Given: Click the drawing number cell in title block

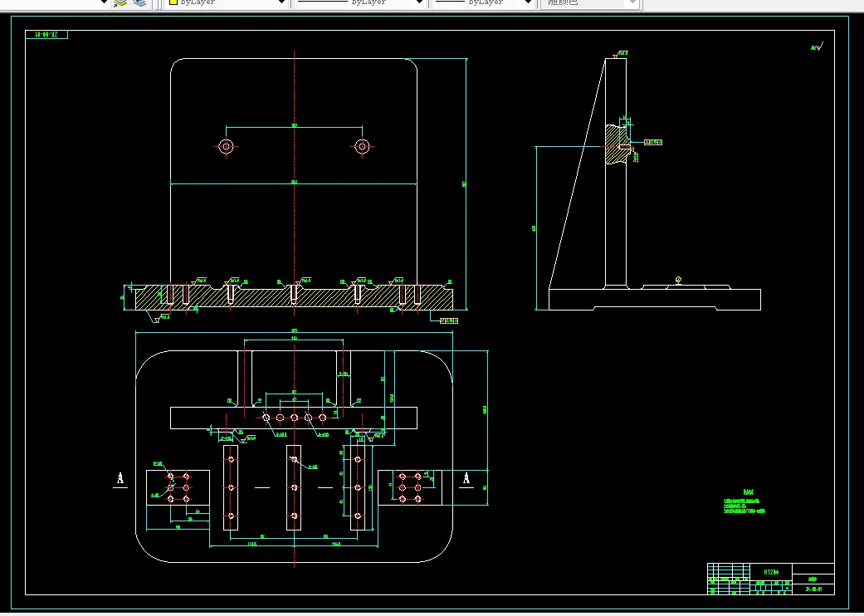Looking at the screenshot, I should pyautogui.click(x=813, y=589).
